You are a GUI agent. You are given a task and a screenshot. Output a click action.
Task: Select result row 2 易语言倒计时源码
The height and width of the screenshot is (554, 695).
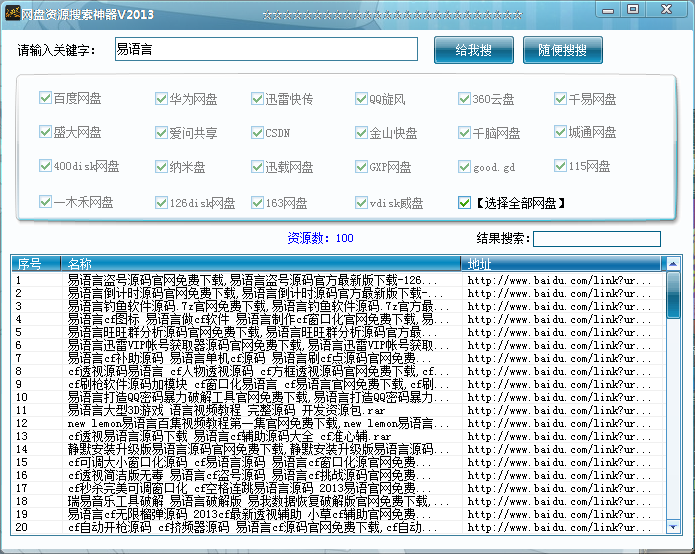[x=338, y=293]
